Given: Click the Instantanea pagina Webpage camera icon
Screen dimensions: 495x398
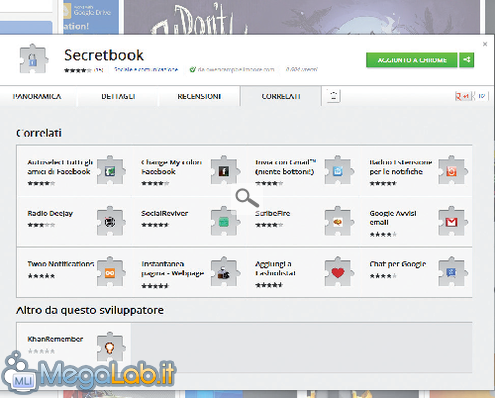Looking at the screenshot, I should 224,272.
